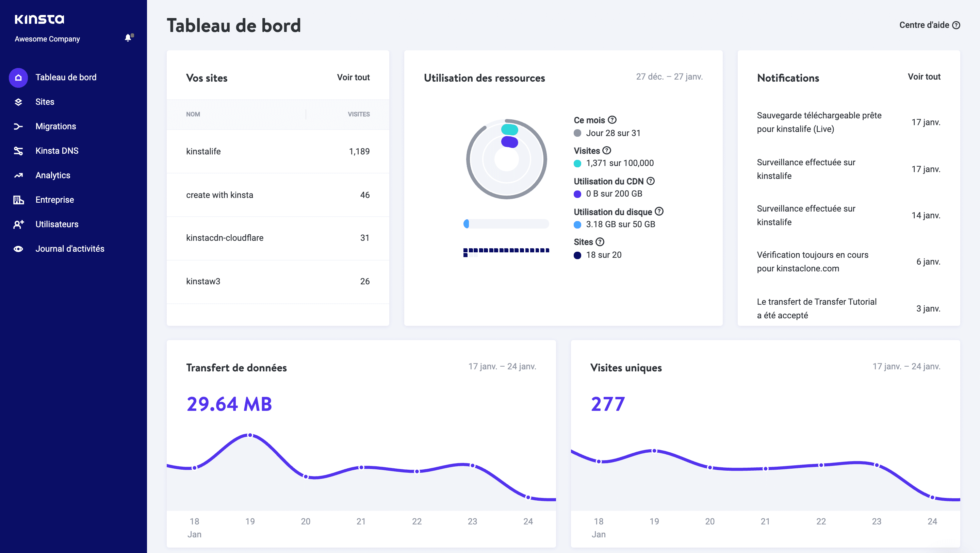Click the Tableau de bord sidebar icon
This screenshot has height=553, width=980.
click(x=18, y=77)
